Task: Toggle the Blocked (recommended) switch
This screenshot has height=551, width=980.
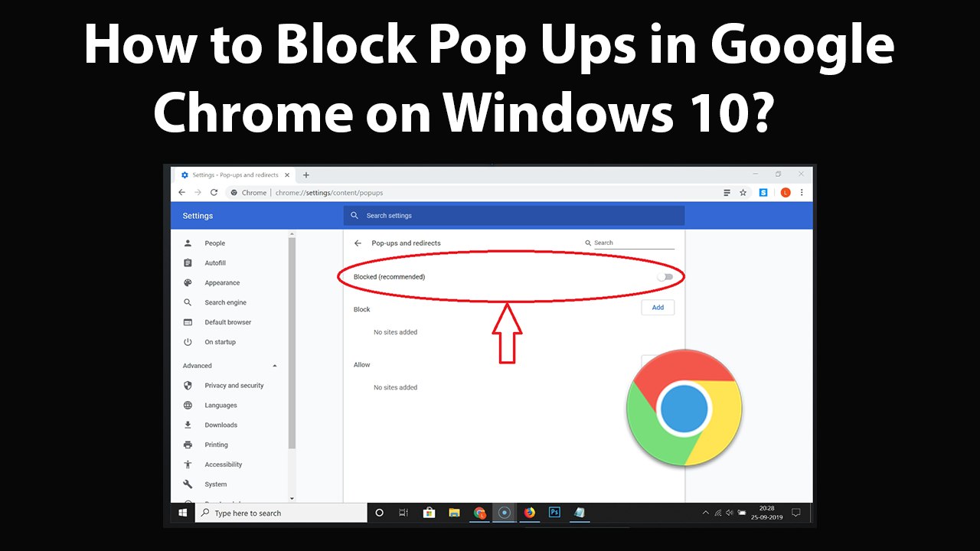Action: [665, 276]
